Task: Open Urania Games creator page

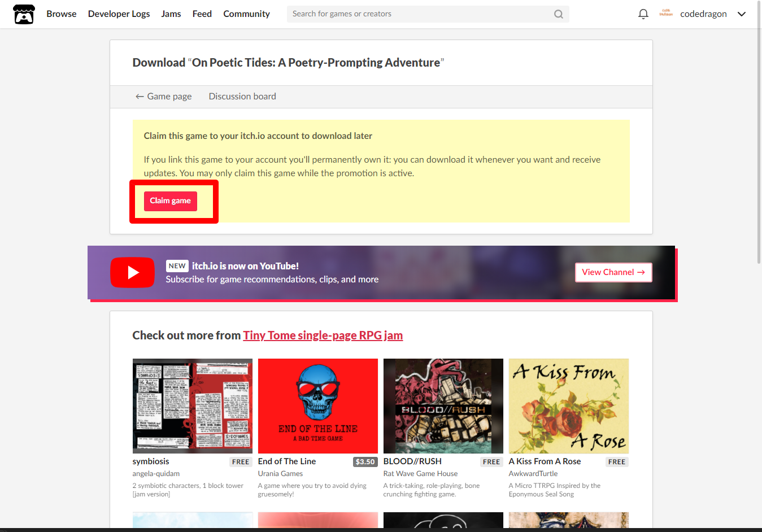Action: pos(280,474)
